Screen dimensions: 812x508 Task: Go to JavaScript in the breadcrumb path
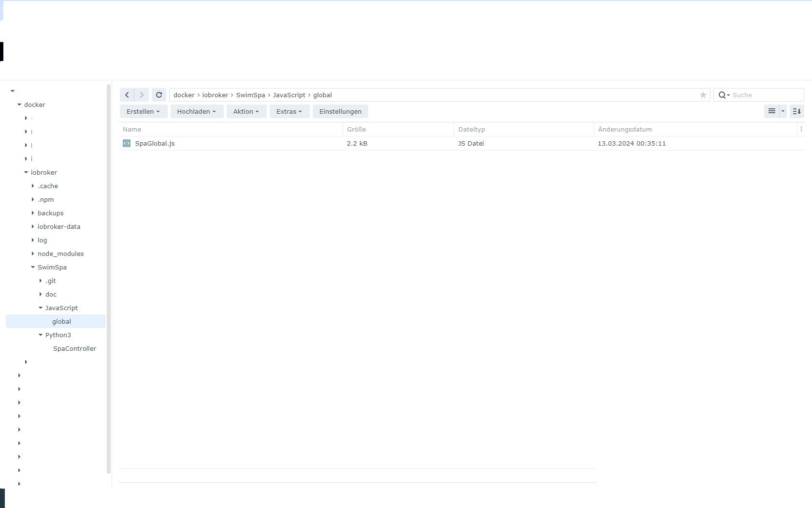289,95
